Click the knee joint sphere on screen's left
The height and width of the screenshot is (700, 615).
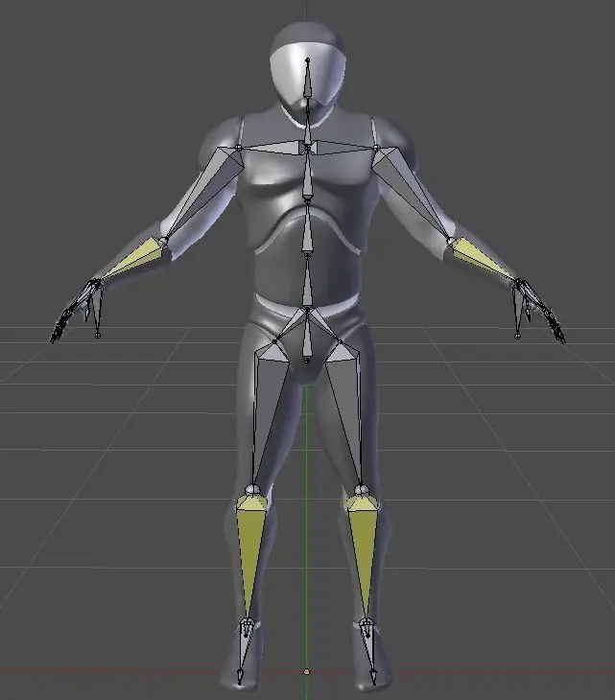(252, 490)
